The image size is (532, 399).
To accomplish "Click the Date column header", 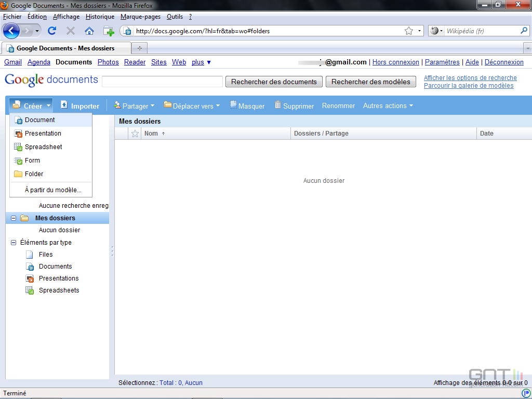I will [504, 134].
